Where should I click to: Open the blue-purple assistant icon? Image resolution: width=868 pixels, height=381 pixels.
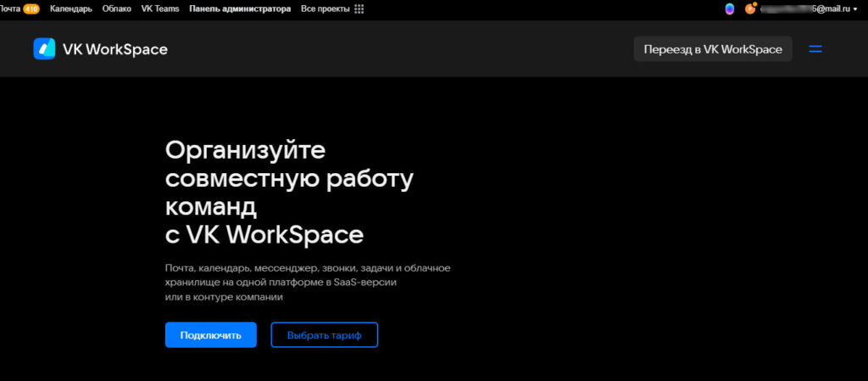(x=730, y=8)
